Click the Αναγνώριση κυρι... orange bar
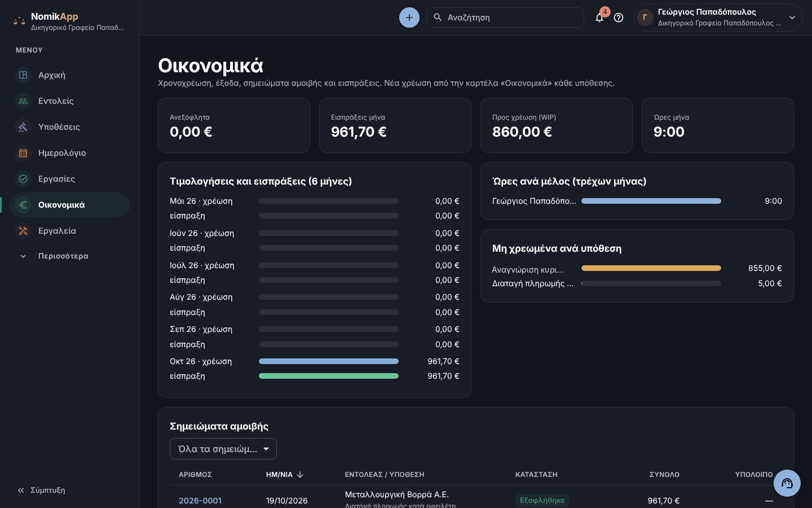The height and width of the screenshot is (508, 812). pyautogui.click(x=651, y=268)
